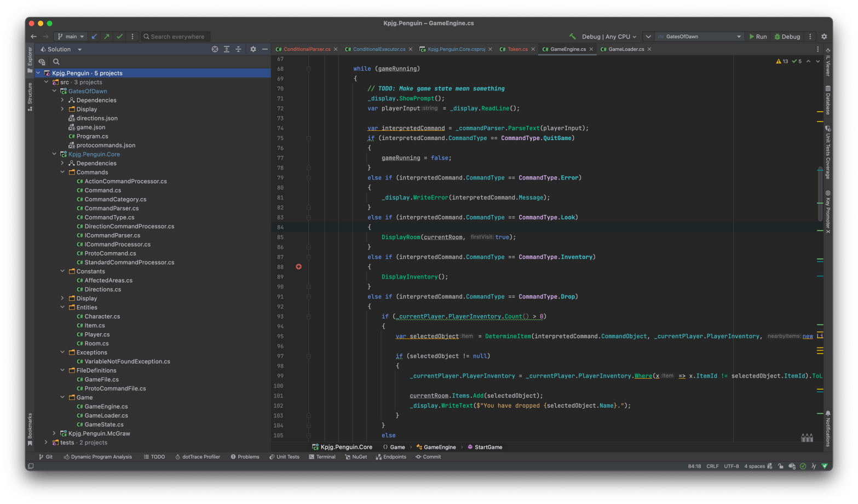Click the Debug button
Screen dimensions: 858x504
pyautogui.click(x=787, y=37)
